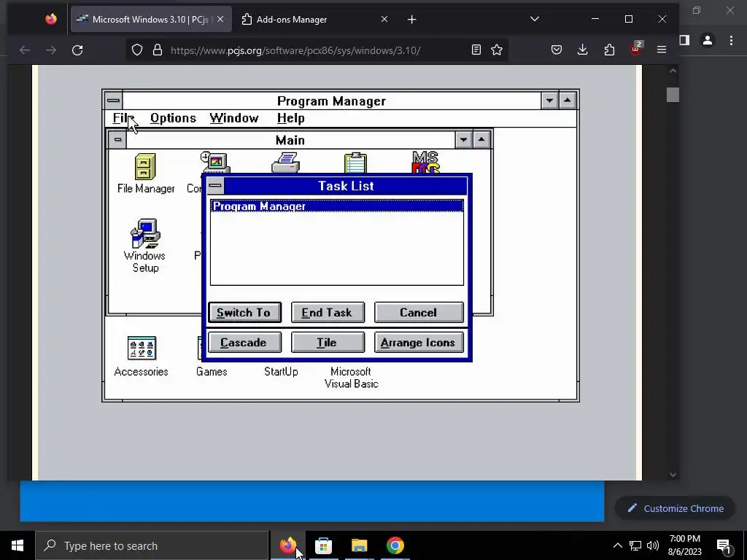Click the Arrange Icons button

point(419,343)
